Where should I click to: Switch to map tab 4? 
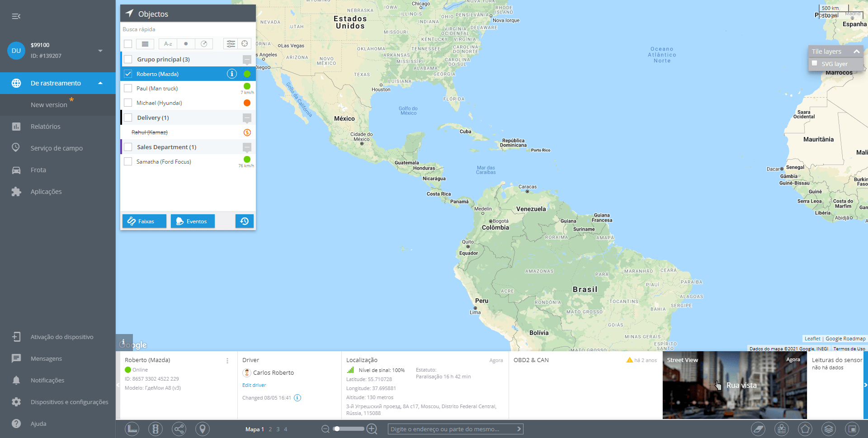point(286,429)
